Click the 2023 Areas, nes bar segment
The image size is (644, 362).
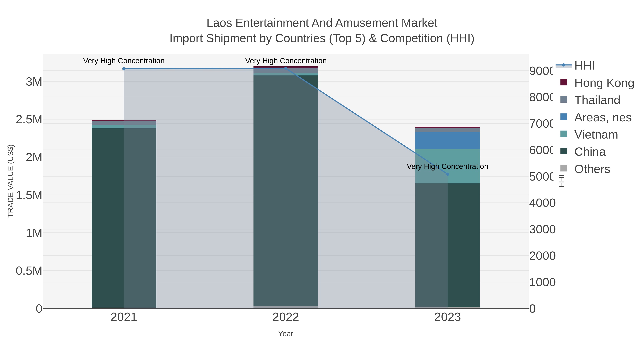[x=448, y=140]
